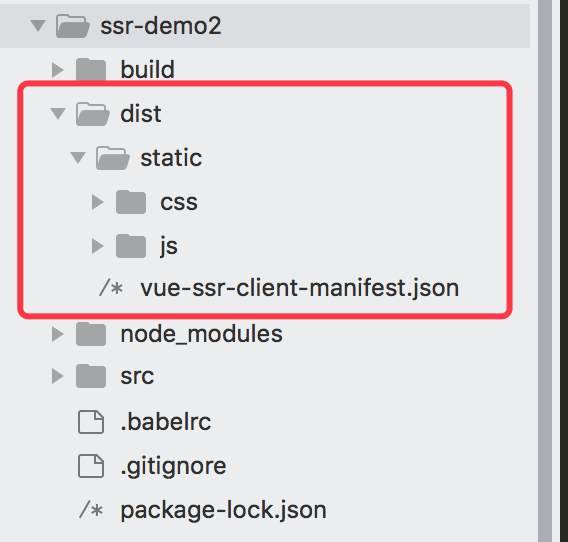The height and width of the screenshot is (542, 568).
Task: Open vue-ssr-client-manifest.json file
Action: point(300,288)
